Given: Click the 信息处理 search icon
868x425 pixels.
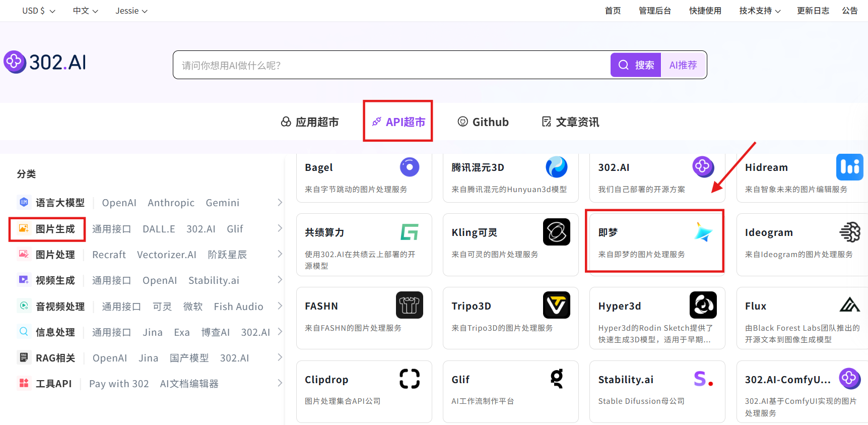Looking at the screenshot, I should (24, 332).
